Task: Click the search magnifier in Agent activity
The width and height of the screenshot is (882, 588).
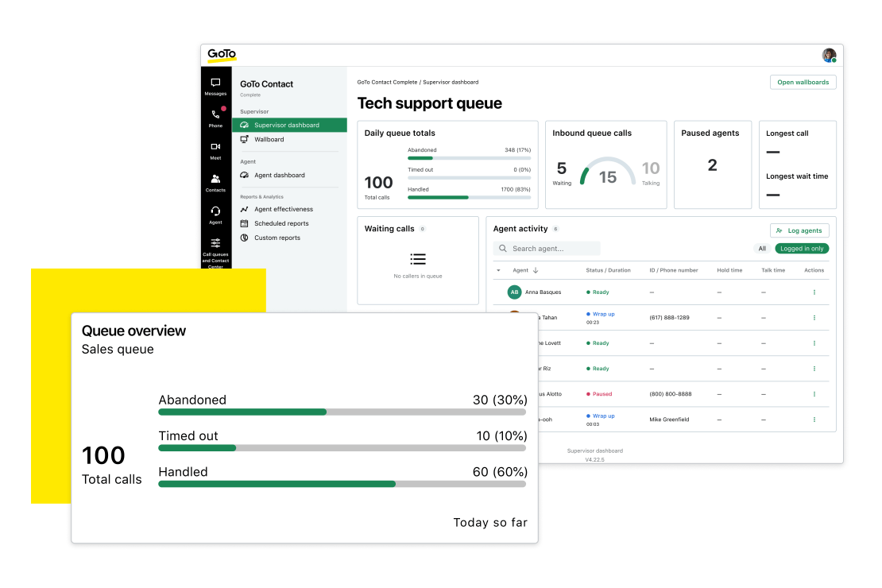Action: 503,248
